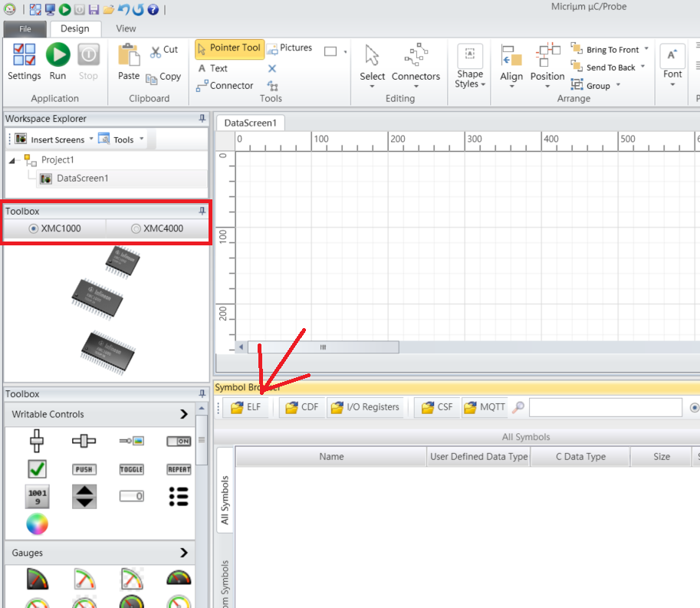Click the I/O Registers button

click(x=365, y=407)
